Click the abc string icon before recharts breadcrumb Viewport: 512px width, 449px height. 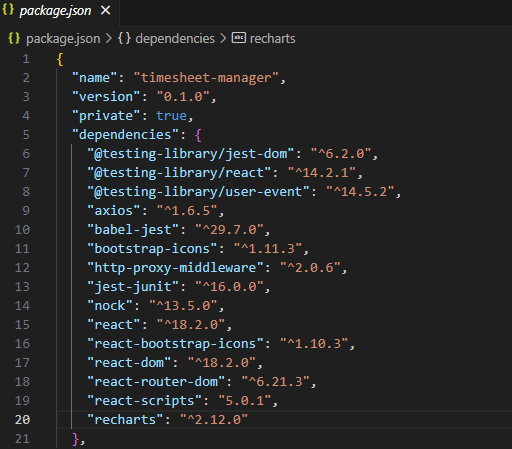tap(239, 38)
